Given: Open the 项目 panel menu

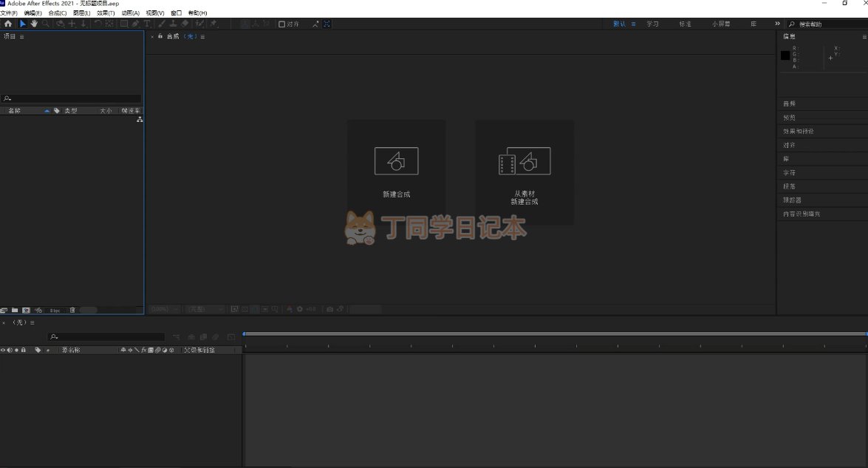Looking at the screenshot, I should click(x=21, y=36).
